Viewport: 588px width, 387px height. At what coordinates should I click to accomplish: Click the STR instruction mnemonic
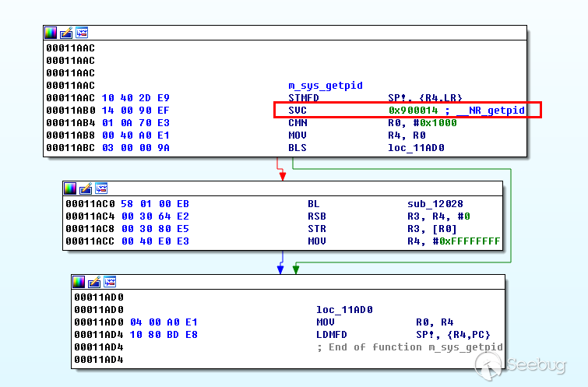[317, 228]
